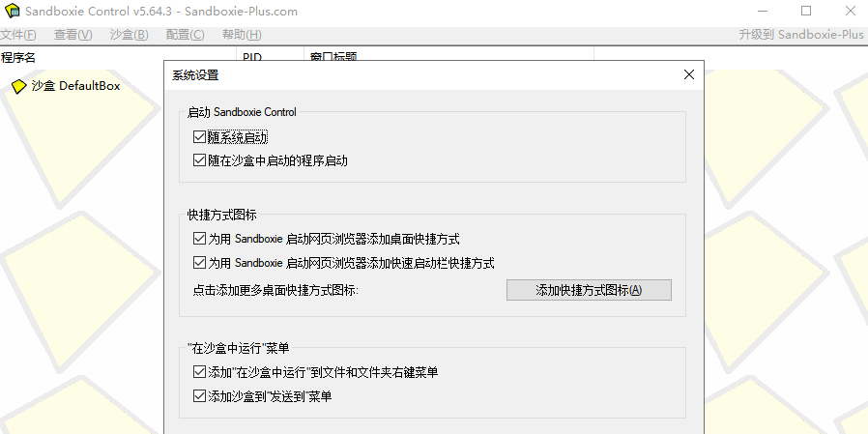Uncheck the 添加快速启动栏快捷方式 option
Screen dimensions: 868x434
[x=200, y=262]
